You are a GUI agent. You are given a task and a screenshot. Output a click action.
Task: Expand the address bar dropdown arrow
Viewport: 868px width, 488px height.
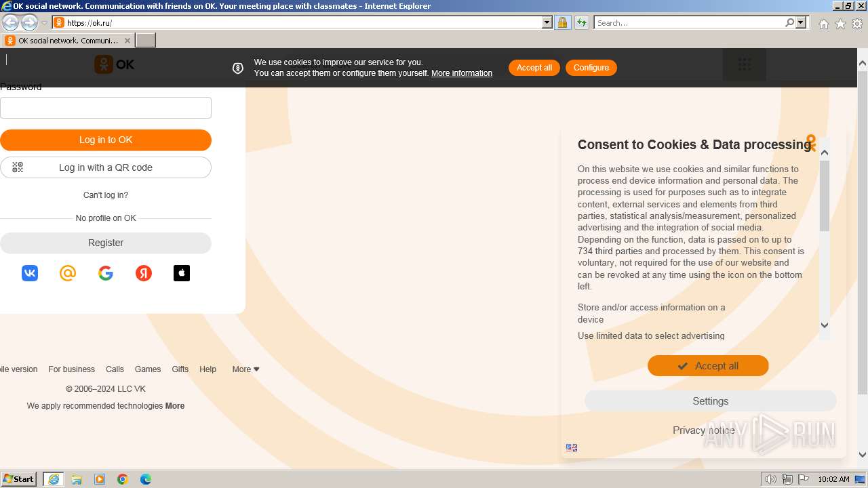[547, 22]
